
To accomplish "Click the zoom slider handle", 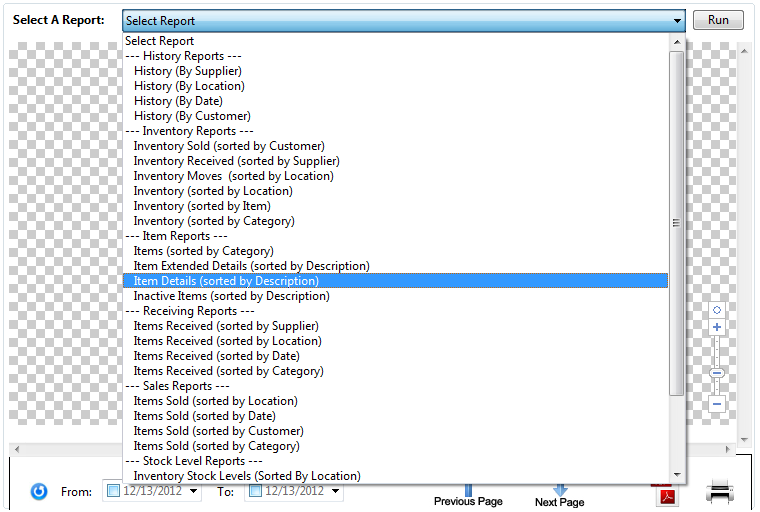I will (x=717, y=373).
